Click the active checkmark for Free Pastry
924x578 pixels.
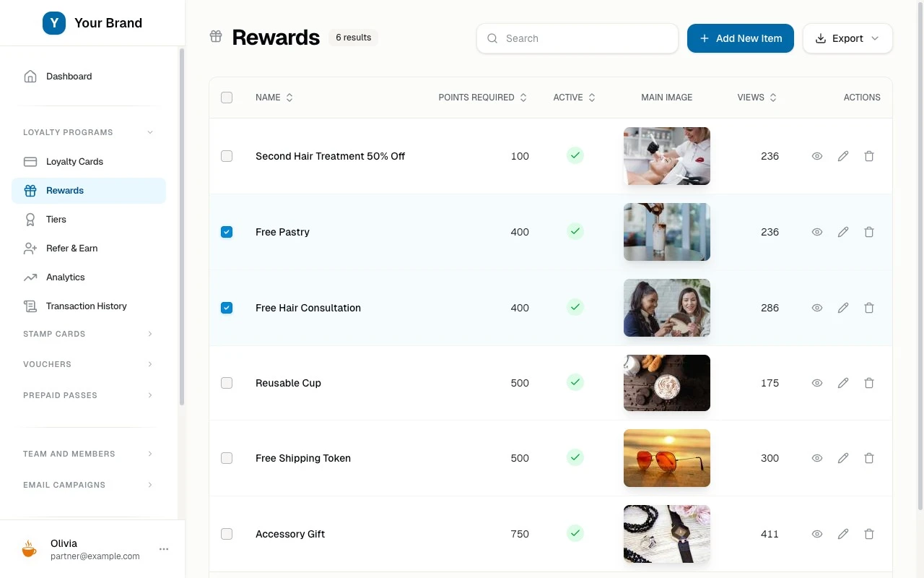coord(575,231)
